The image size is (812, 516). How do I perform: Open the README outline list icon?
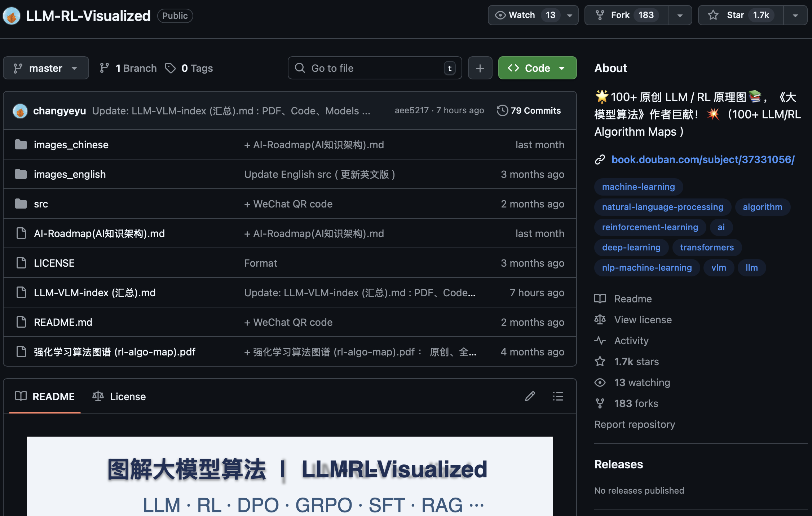[x=558, y=396]
